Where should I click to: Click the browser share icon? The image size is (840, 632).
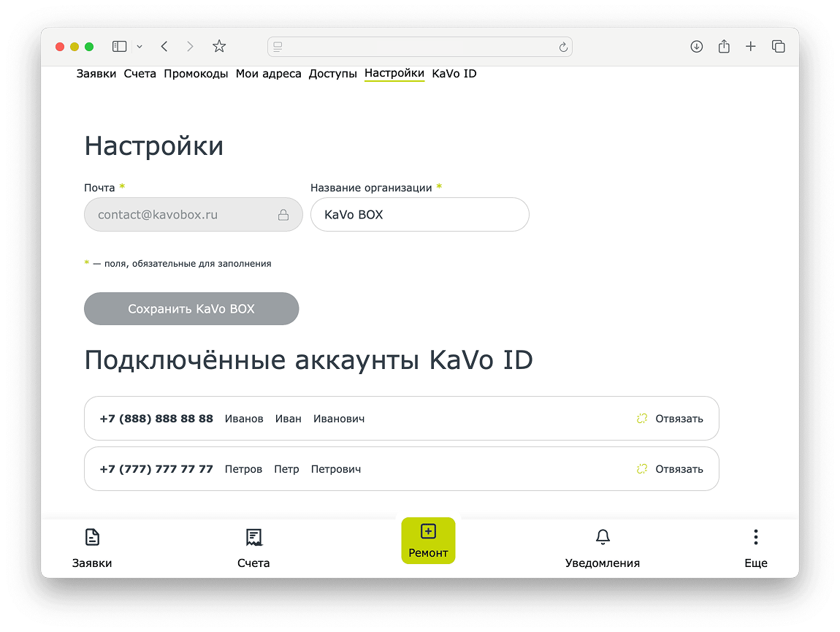click(724, 47)
